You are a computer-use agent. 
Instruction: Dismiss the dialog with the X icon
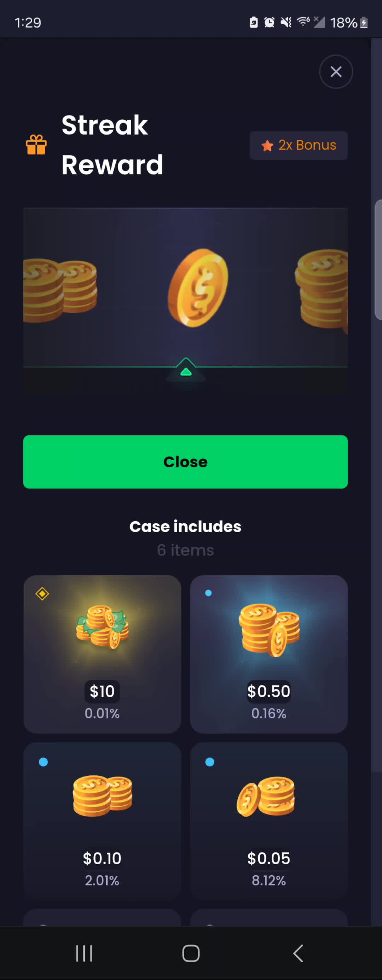tap(336, 72)
